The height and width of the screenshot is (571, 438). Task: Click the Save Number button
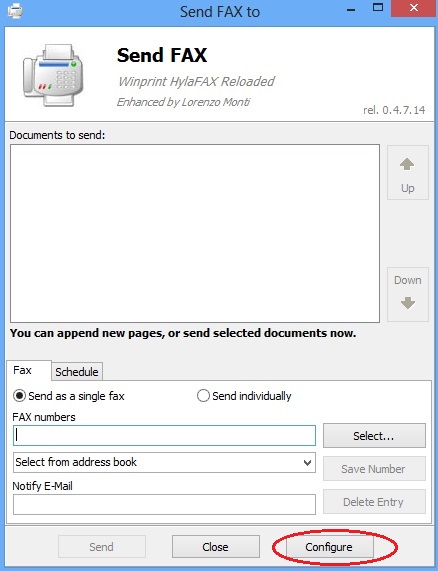(x=374, y=469)
